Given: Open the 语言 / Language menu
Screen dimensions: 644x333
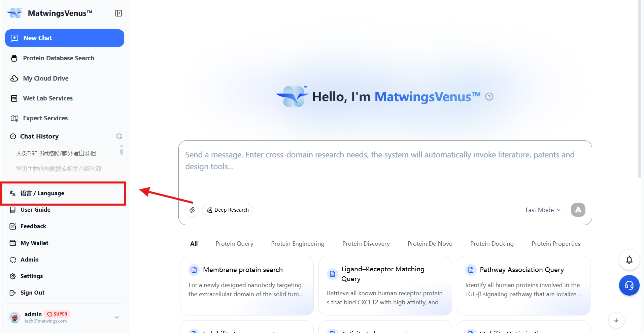Looking at the screenshot, I should 63,193.
